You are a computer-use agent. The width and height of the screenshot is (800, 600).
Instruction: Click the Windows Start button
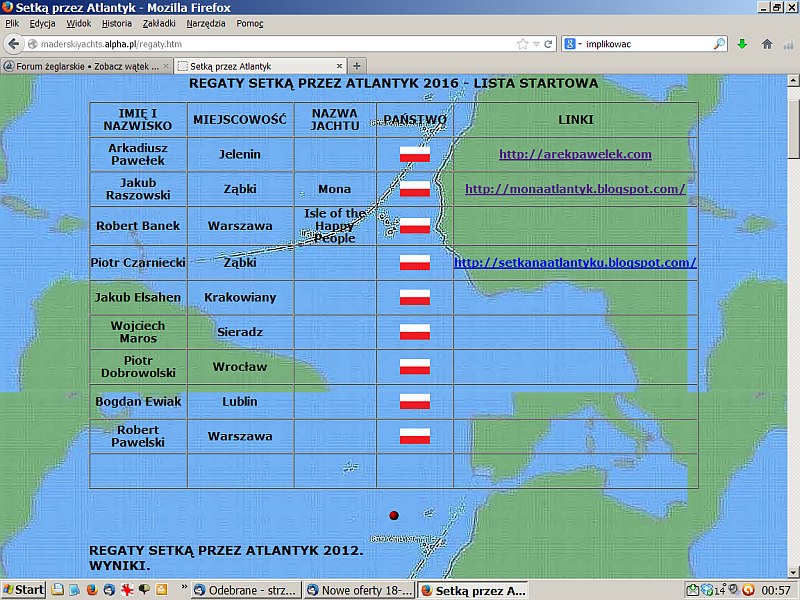coord(23,590)
